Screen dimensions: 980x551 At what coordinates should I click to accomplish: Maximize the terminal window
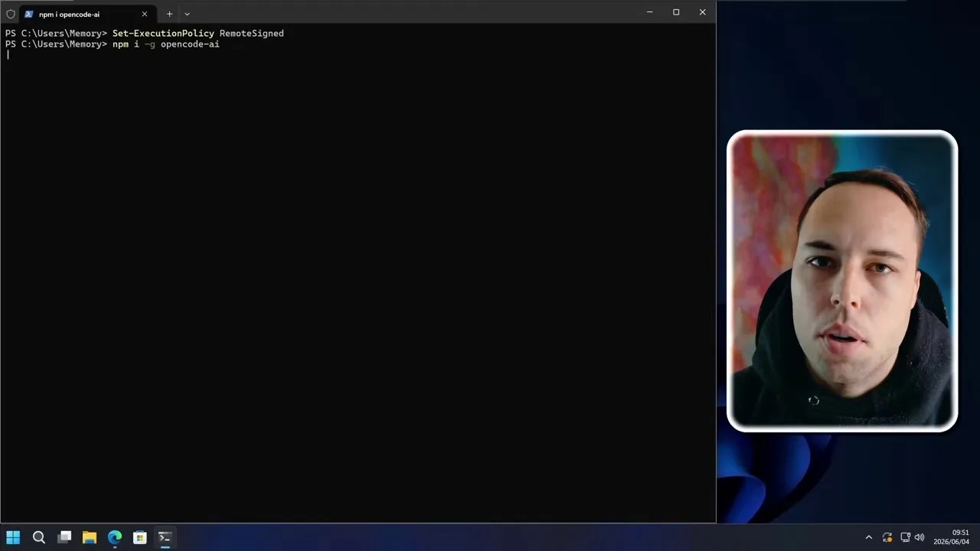[x=676, y=12]
